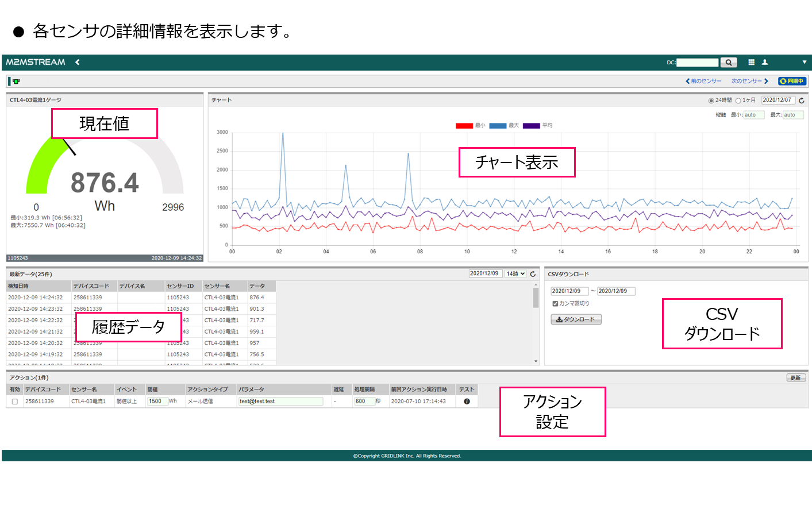The height and width of the screenshot is (513, 812).
Task: Select the 1ヶ月 radio button
Action: pos(738,101)
